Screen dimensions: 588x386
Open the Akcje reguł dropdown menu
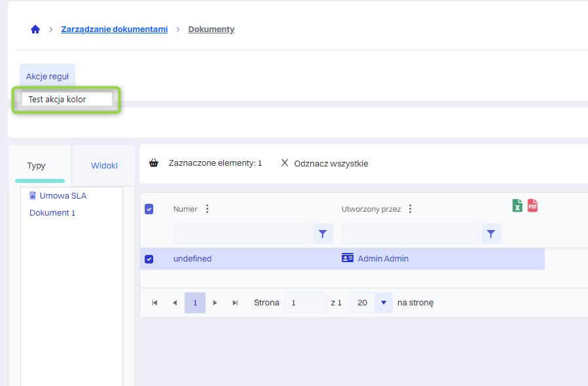(47, 76)
